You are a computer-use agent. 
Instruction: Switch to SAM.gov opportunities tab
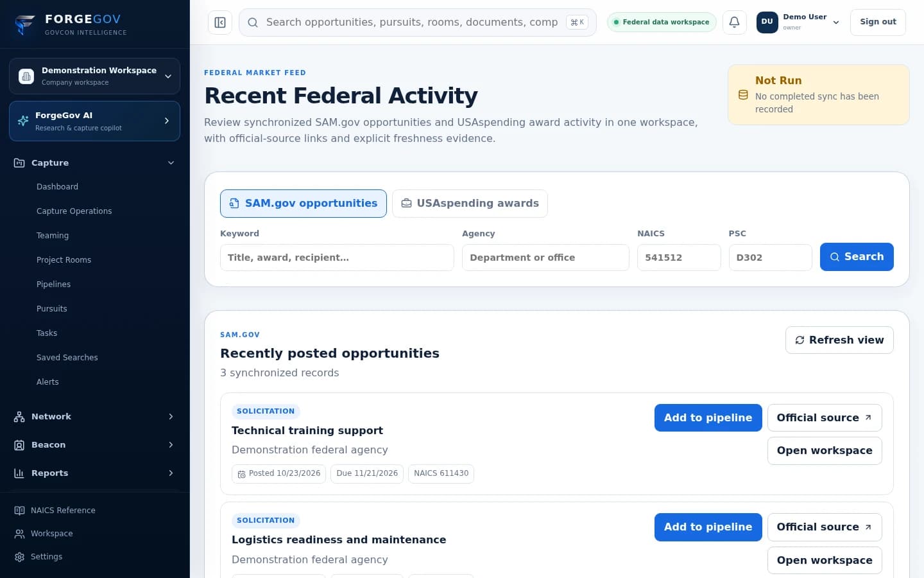tap(304, 204)
